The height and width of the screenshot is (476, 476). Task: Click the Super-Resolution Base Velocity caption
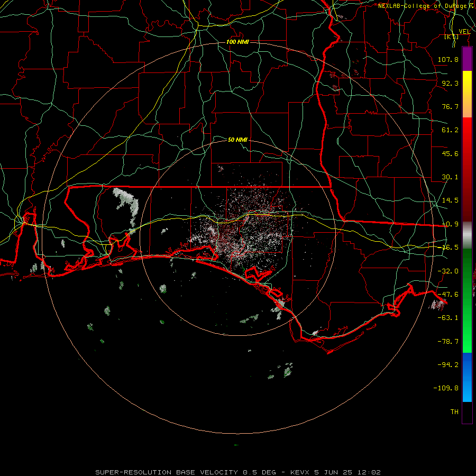pyautogui.click(x=238, y=472)
